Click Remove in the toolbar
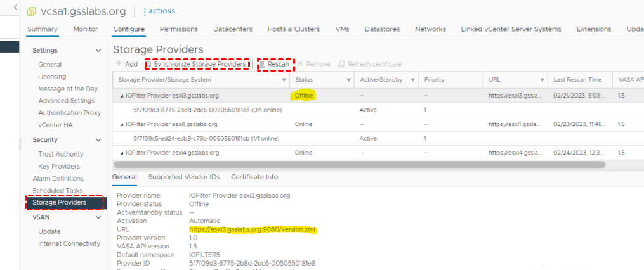 (314, 64)
